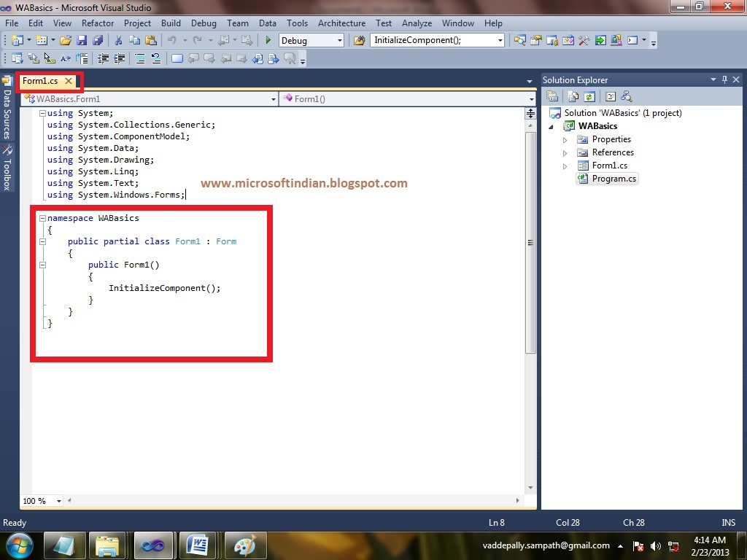Select Program.cs in Solution Explorer
747x560 pixels.
[x=614, y=178]
